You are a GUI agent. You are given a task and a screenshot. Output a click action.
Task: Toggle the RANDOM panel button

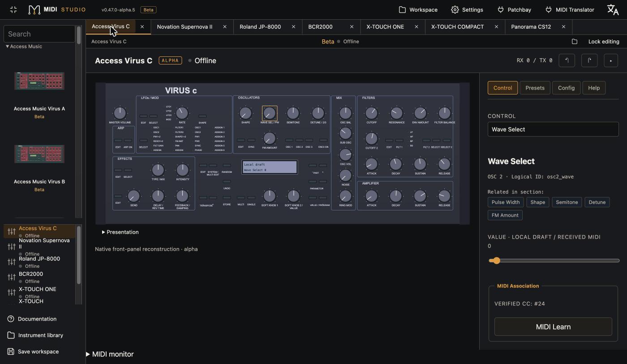coord(227,165)
